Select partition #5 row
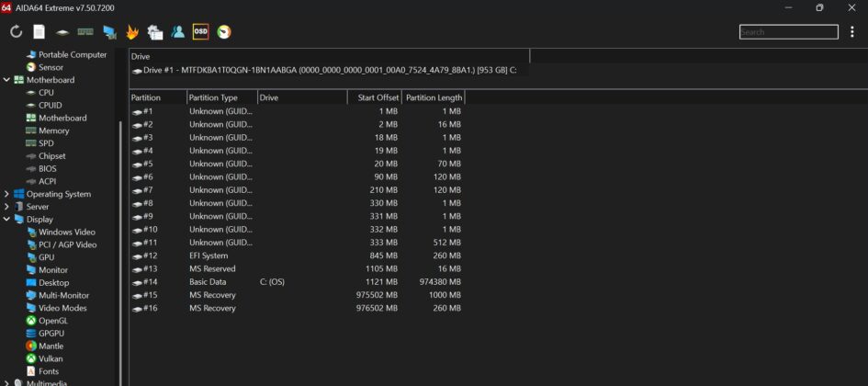Screen dimensions: 868x386 point(298,164)
